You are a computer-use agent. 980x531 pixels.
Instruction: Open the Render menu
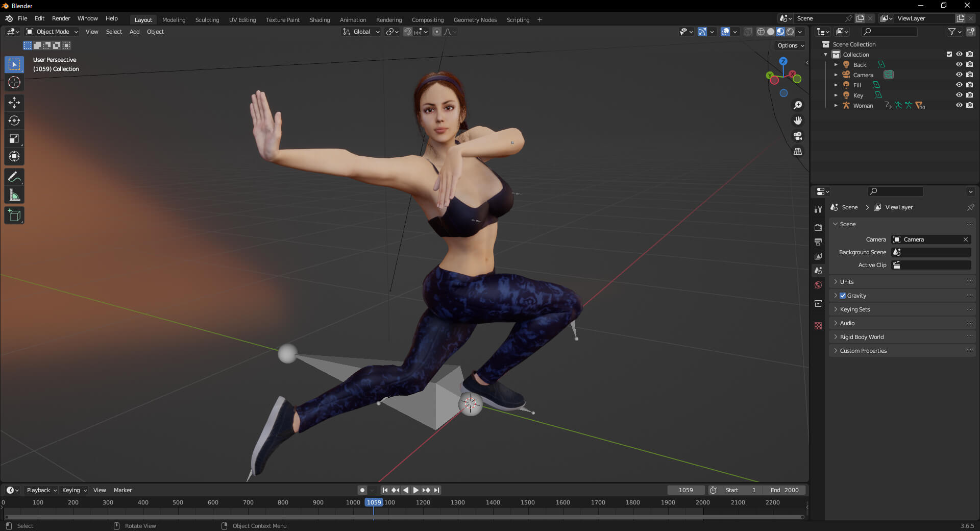pos(61,18)
